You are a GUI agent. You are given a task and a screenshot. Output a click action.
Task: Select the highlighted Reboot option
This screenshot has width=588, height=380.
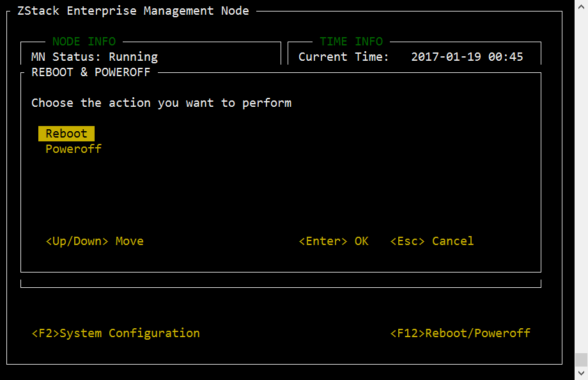click(x=66, y=134)
